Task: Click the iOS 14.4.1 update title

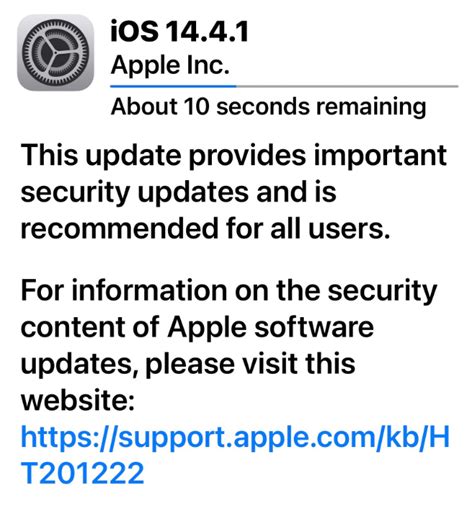Action: pos(179,31)
